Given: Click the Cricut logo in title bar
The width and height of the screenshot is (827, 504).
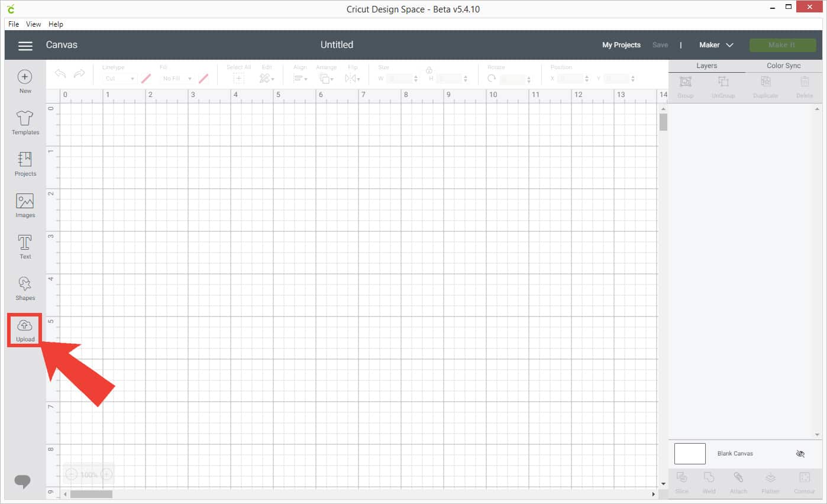Looking at the screenshot, I should click(x=11, y=9).
